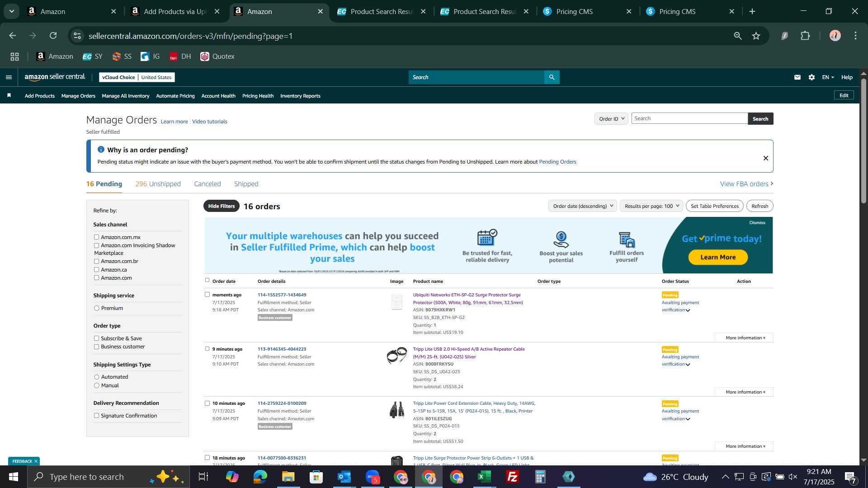
Task: Reload the page with the refresh icon
Action: (53, 36)
